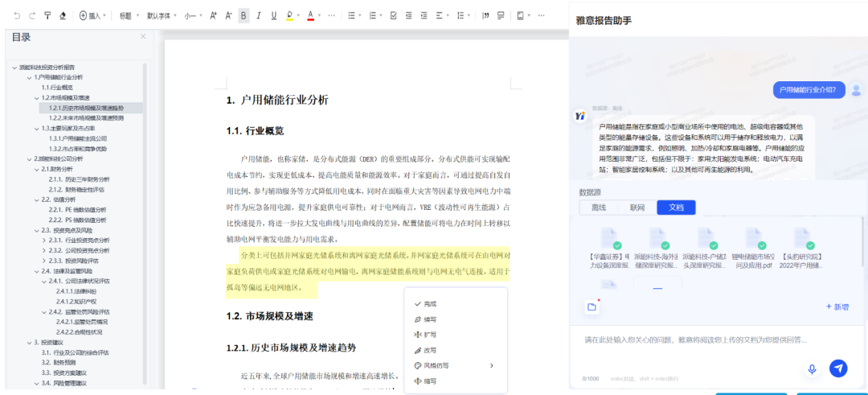The image size is (868, 395).
Task: Open the more font options ellipsis after font color
Action: pyautogui.click(x=331, y=15)
